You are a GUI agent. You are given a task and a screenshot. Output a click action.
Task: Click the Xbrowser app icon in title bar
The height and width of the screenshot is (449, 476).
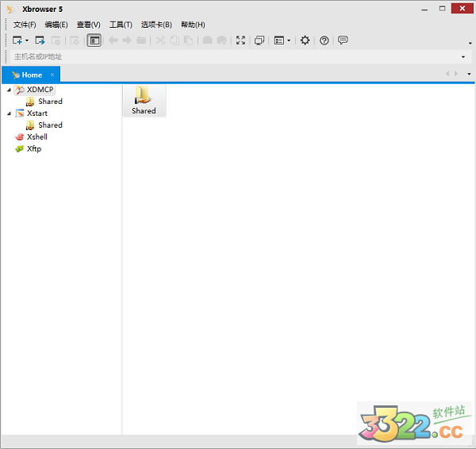tap(10, 10)
